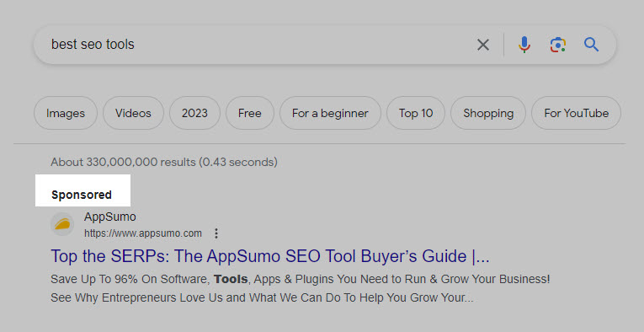Screen dimensions: 644x332
Task: Click 'About 330,000,000 results' text
Action: click(164, 162)
